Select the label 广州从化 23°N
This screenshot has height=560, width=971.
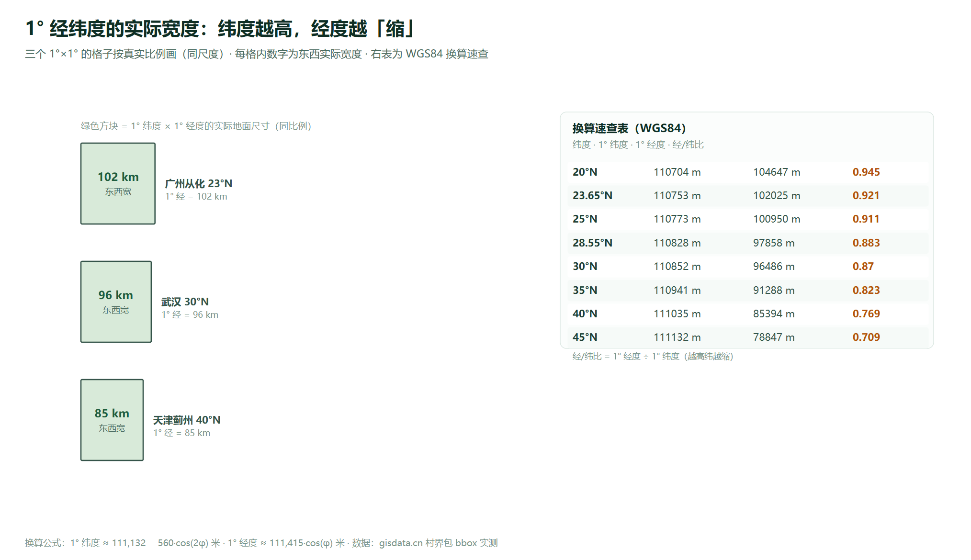pos(199,184)
